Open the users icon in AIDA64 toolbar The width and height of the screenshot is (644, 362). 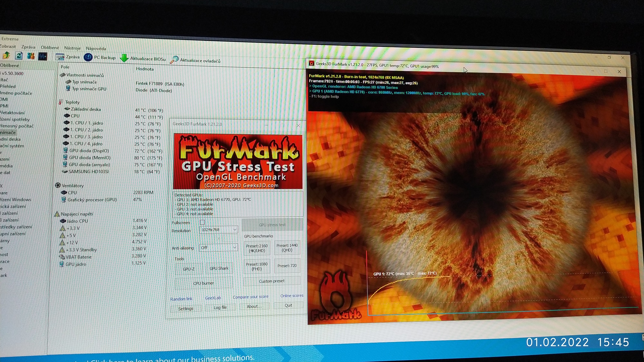[x=31, y=56]
